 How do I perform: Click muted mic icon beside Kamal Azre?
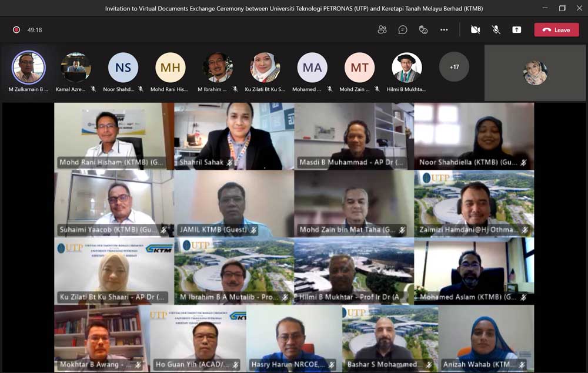pyautogui.click(x=93, y=89)
